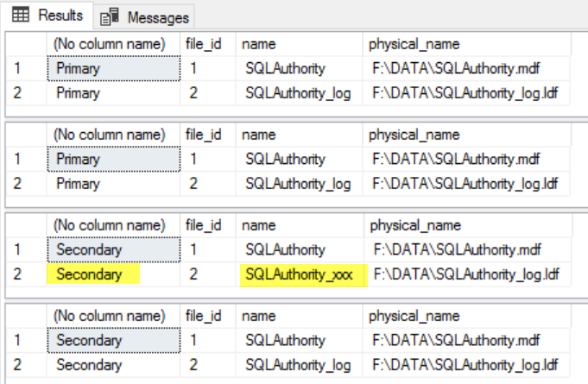Click physical_name header in third result set
The height and width of the screenshot is (384, 588).
[x=468, y=225]
